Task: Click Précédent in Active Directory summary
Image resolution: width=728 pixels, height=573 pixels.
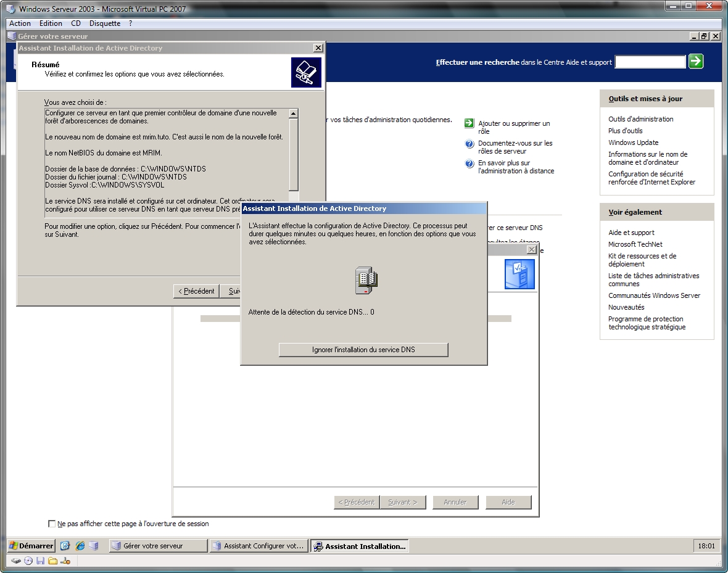Action: click(x=196, y=291)
